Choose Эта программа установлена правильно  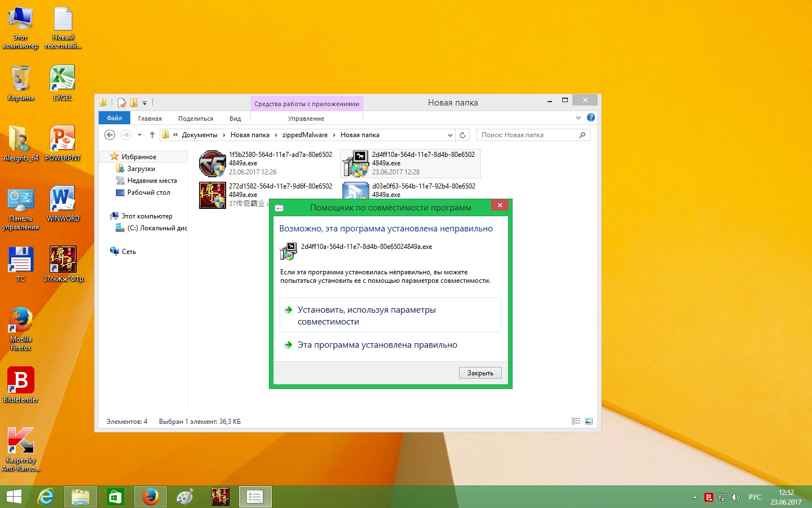click(x=377, y=345)
